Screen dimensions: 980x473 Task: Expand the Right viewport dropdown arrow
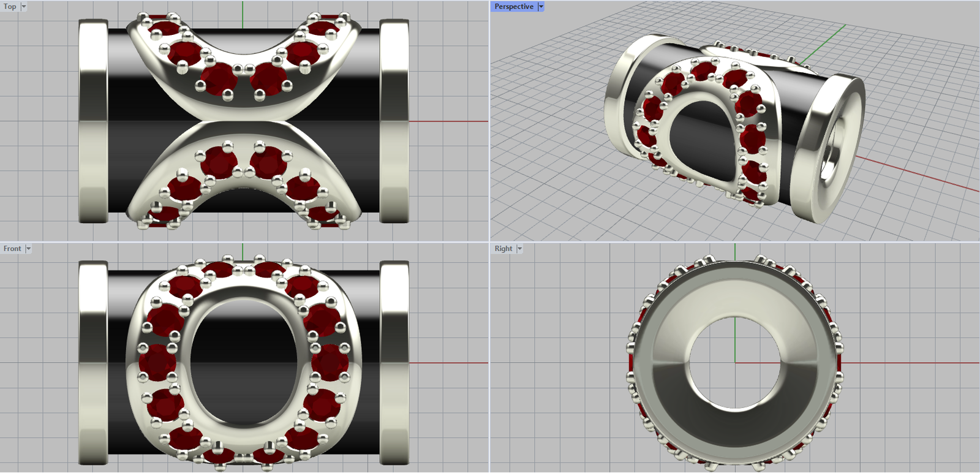pos(519,249)
